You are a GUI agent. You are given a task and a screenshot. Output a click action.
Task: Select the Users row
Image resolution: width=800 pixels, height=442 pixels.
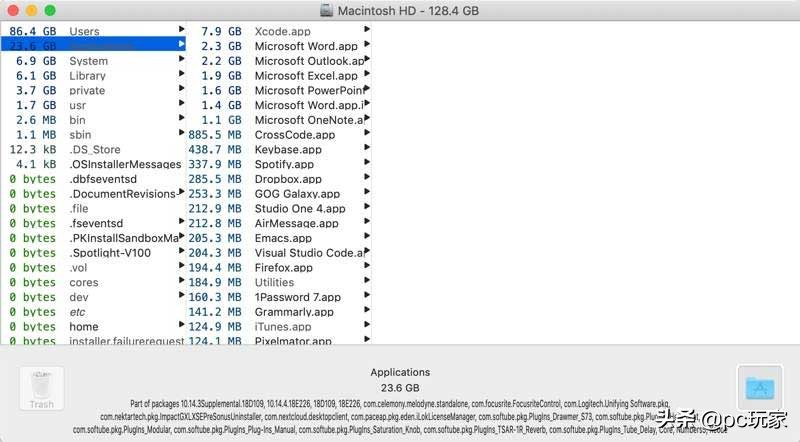(93, 31)
